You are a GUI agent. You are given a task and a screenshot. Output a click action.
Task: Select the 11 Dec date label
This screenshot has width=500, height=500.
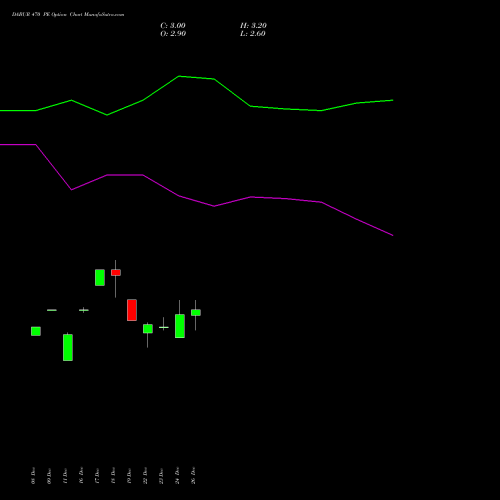[x=65, y=476]
